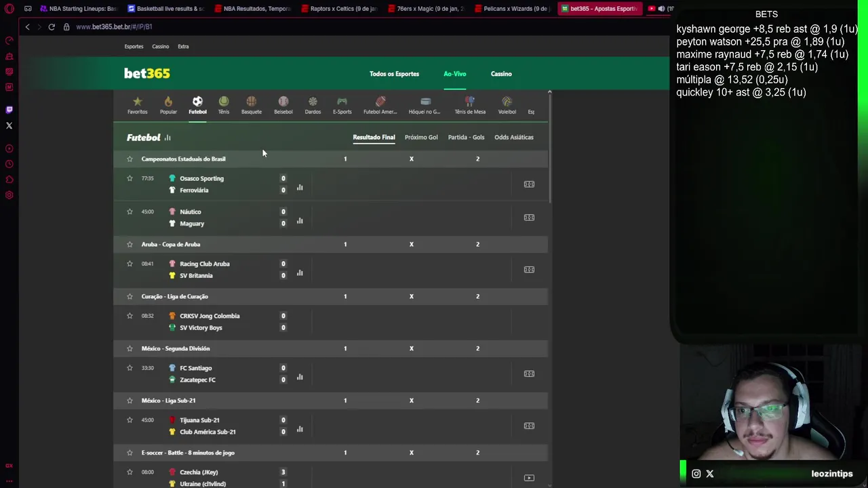The height and width of the screenshot is (488, 868).
Task: Select the Dardos sport icon
Action: (x=313, y=105)
